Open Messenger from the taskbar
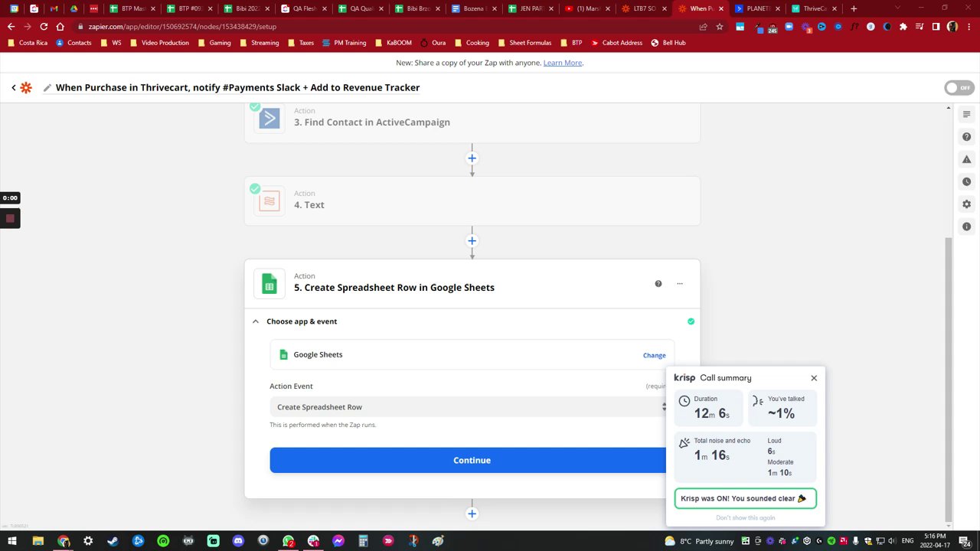This screenshot has width=980, height=551. click(338, 541)
